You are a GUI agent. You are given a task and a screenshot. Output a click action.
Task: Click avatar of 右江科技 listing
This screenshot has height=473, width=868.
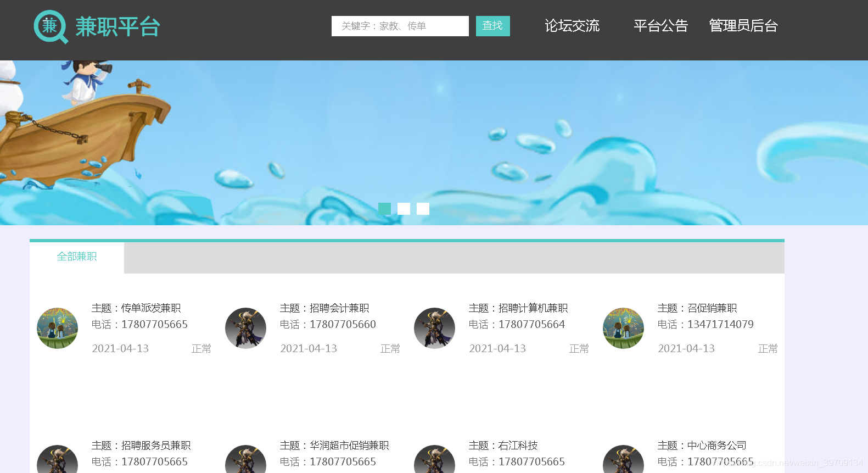coord(434,459)
